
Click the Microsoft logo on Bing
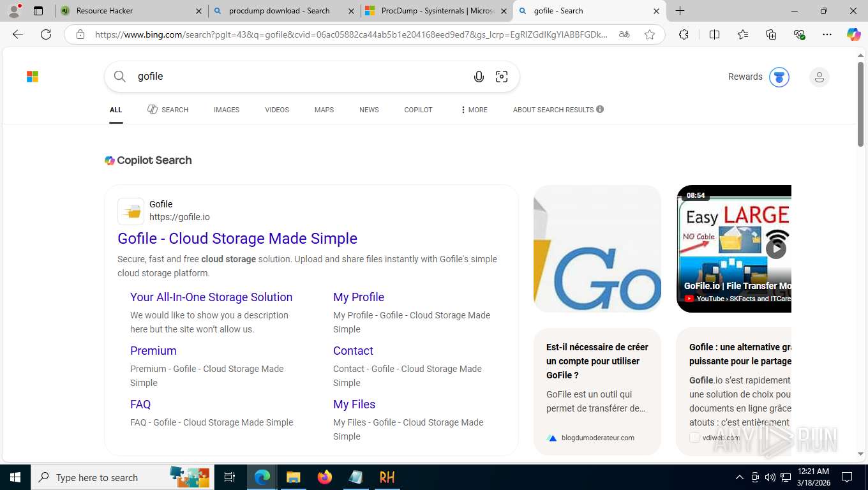33,77
